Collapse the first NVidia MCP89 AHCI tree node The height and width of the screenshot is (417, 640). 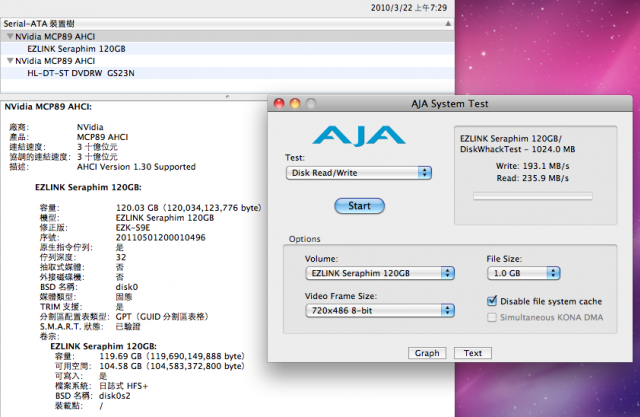coord(10,36)
